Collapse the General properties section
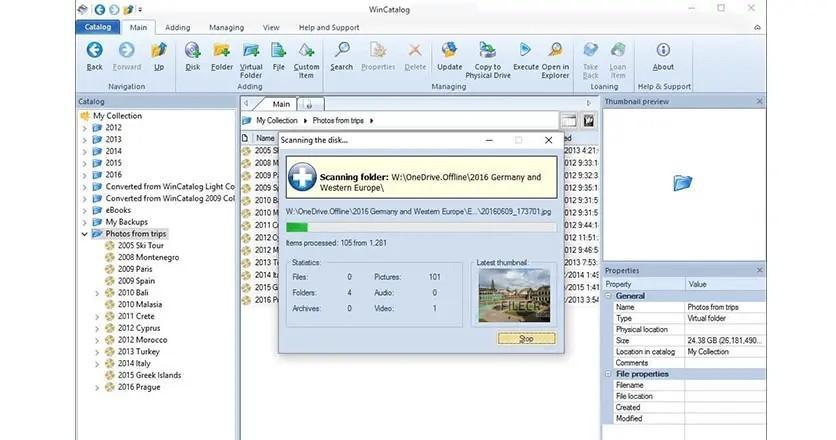Viewport: 836px width, 440px height. point(609,296)
